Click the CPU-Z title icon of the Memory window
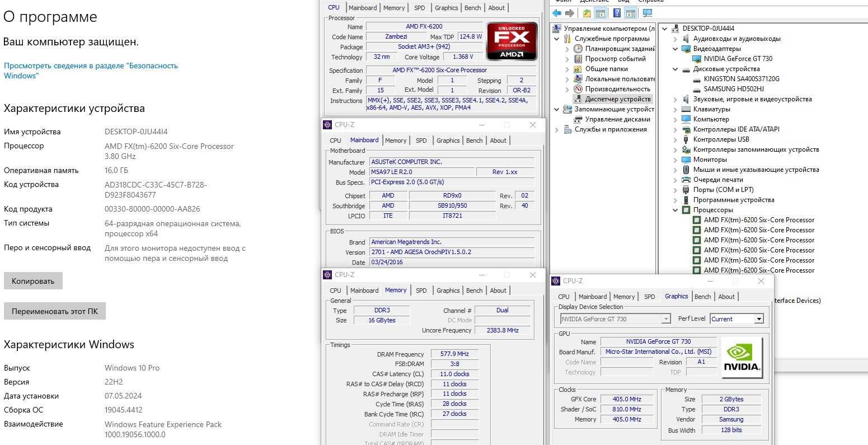 click(328, 275)
